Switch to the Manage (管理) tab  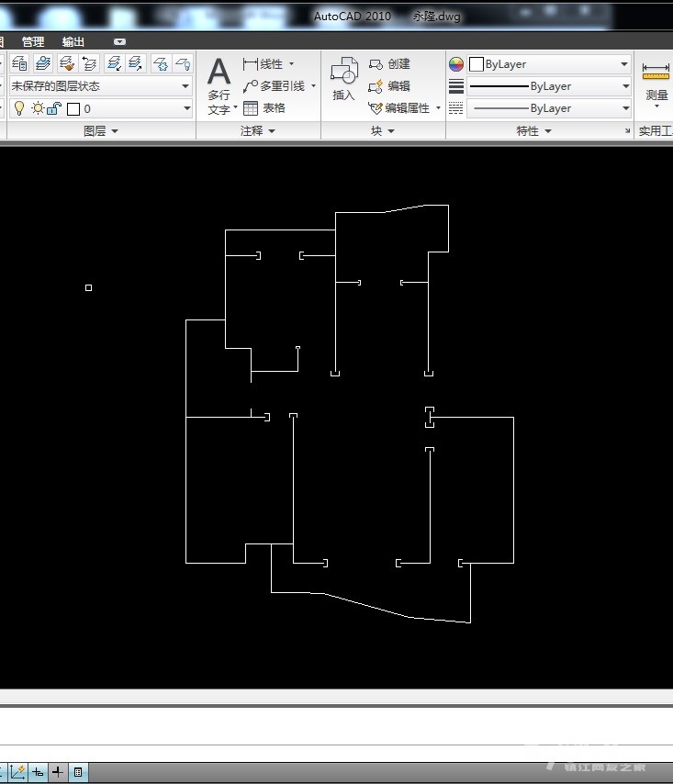pyautogui.click(x=33, y=42)
